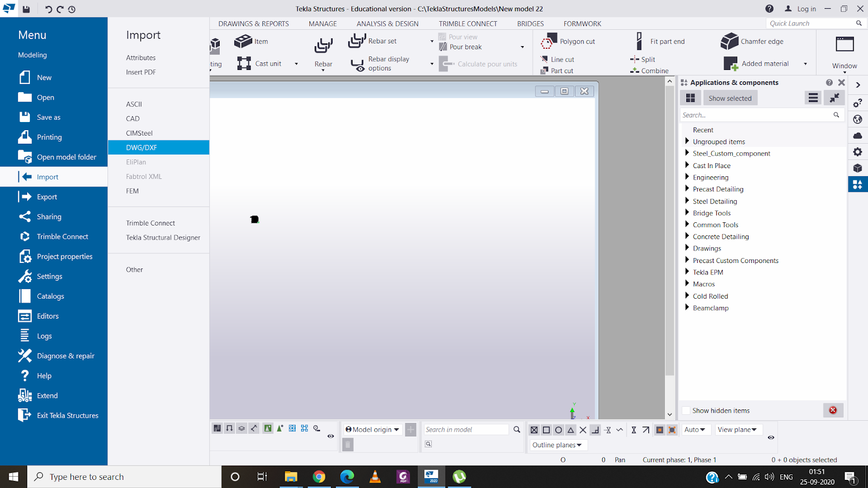The image size is (868, 488).
Task: Toggle the crossed-box snap switch
Action: 534,430
